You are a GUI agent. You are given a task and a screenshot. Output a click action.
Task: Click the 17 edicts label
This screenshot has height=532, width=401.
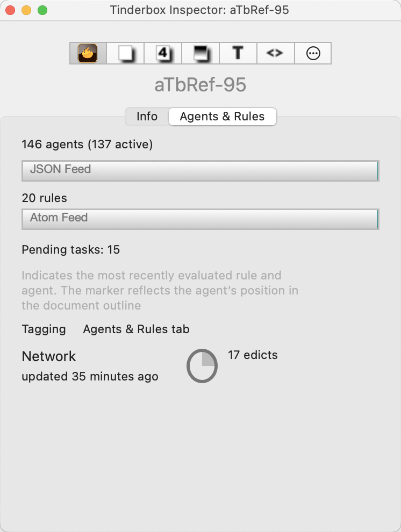point(253,355)
